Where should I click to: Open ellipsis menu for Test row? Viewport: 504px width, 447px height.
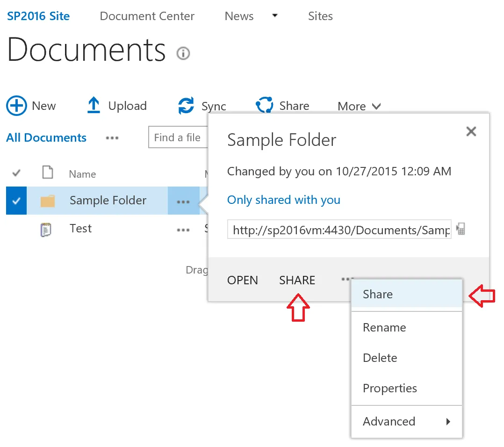[183, 230]
